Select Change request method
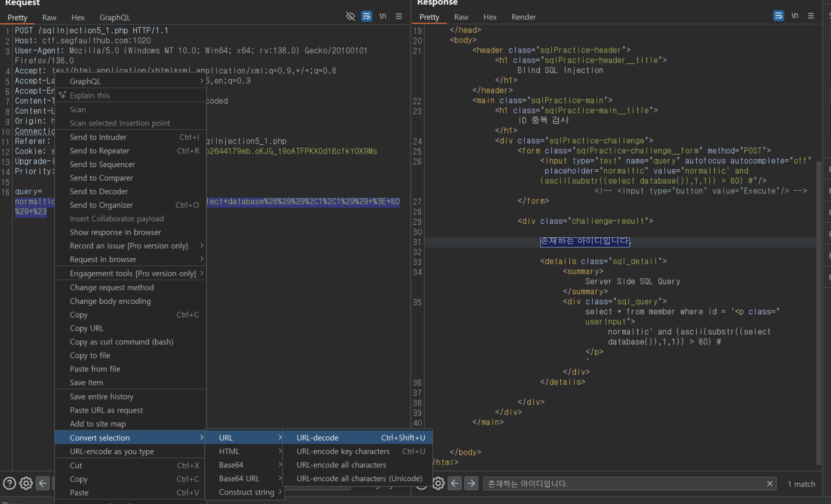The height and width of the screenshot is (504, 831). point(130,288)
